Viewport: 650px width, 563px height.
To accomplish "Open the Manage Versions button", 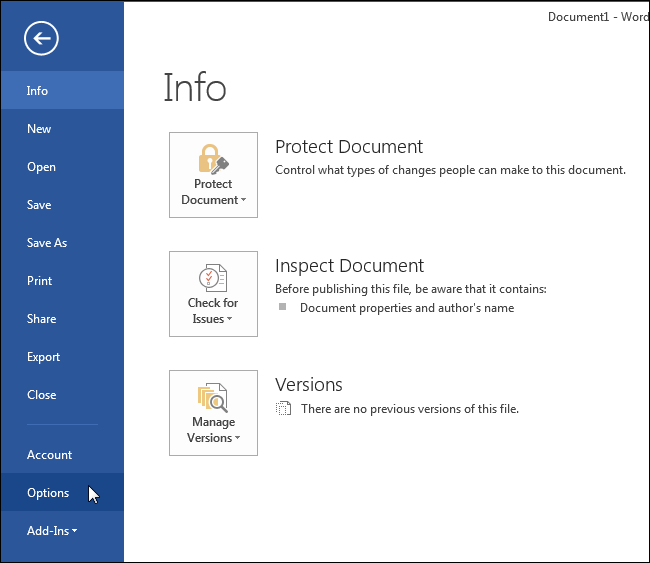I will click(x=213, y=413).
